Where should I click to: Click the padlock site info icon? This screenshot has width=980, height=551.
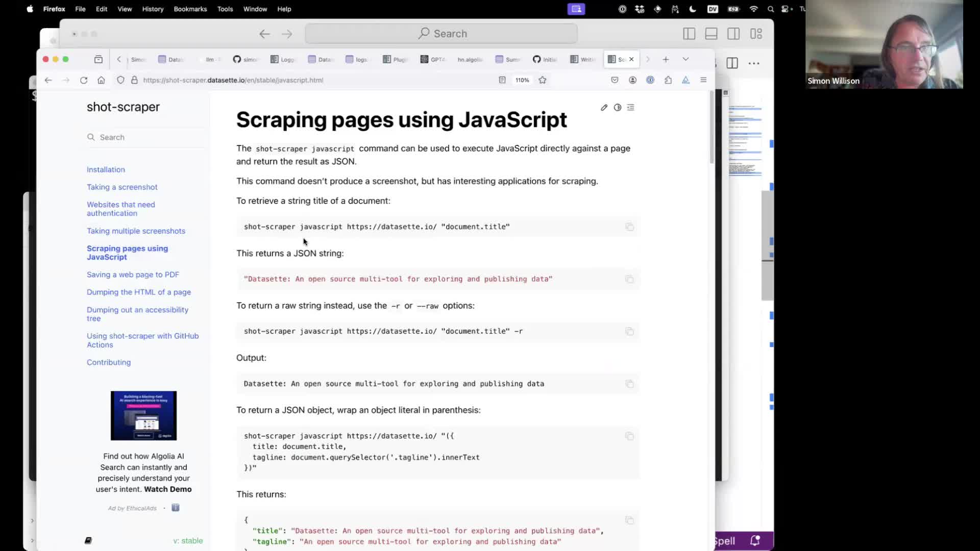135,80
